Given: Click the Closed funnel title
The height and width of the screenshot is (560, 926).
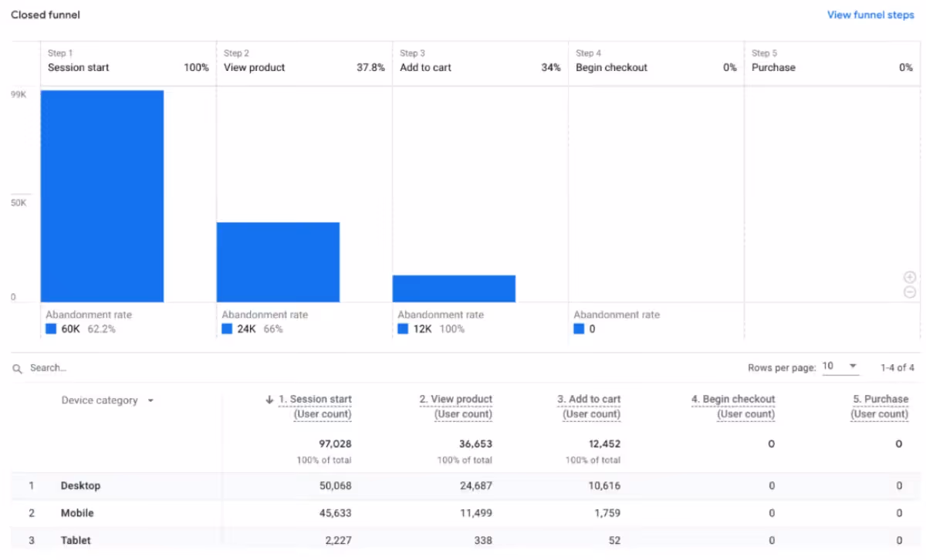Looking at the screenshot, I should [46, 15].
